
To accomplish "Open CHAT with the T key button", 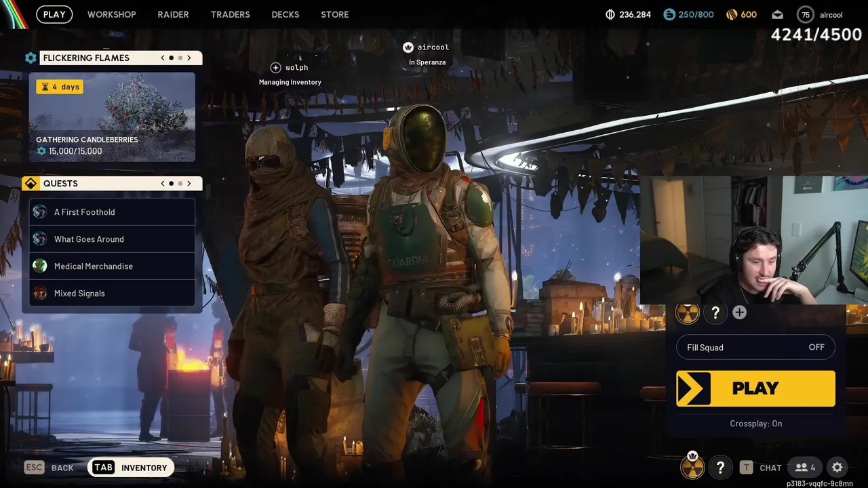I will 760,468.
